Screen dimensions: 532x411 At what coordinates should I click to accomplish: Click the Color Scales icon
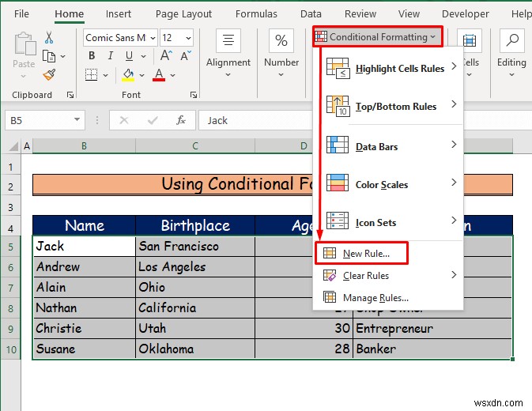tap(338, 183)
